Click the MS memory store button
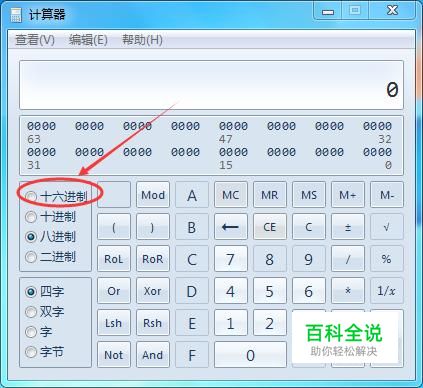423x388 pixels. [x=309, y=195]
